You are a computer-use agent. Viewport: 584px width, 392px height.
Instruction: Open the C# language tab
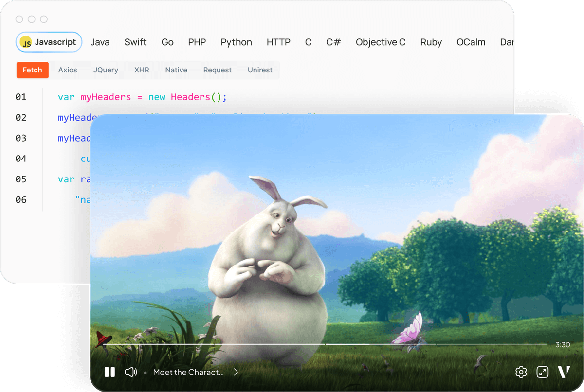(333, 42)
